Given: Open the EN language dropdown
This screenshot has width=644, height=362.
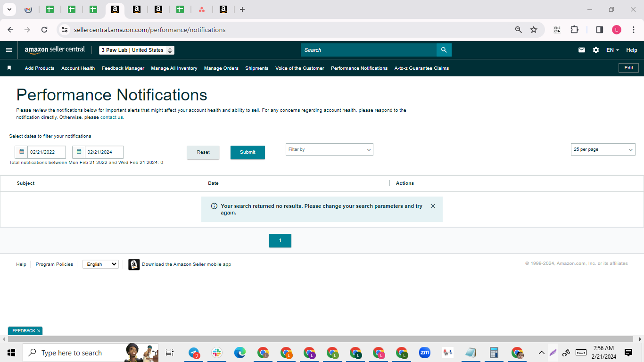Looking at the screenshot, I should (612, 50).
